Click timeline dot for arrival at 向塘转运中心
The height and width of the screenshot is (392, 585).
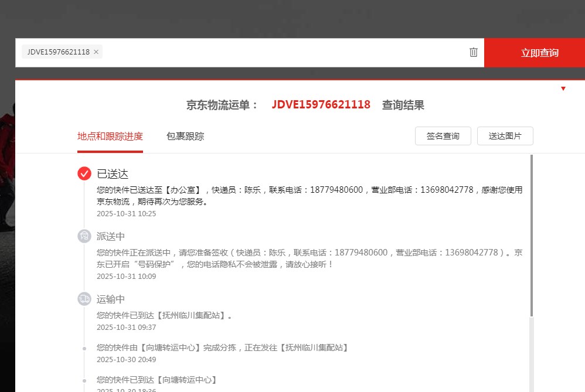(x=84, y=380)
